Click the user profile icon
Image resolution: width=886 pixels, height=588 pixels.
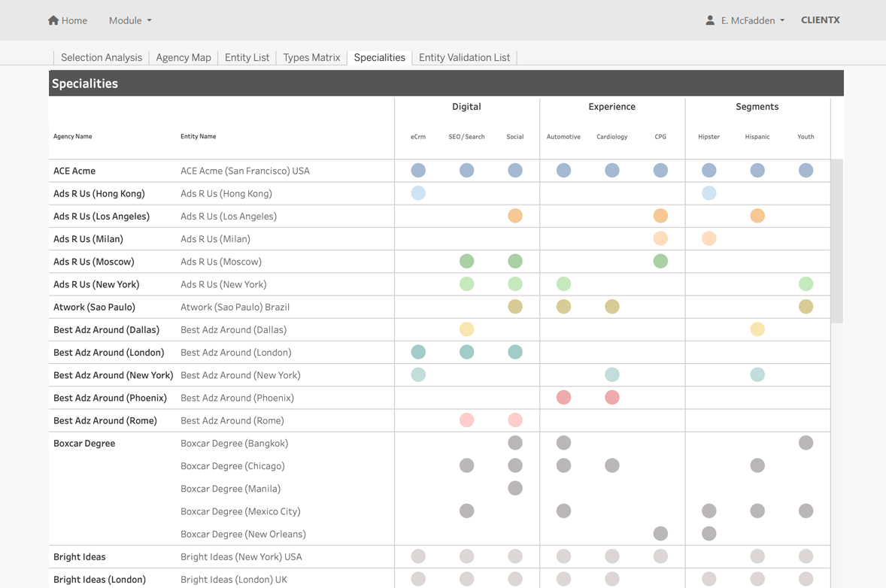[710, 20]
